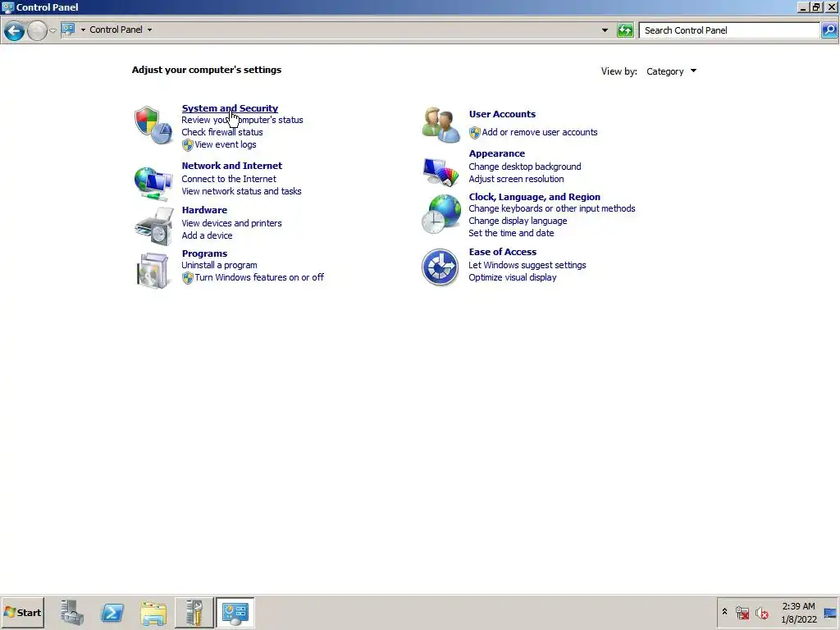Viewport: 840px width, 630px height.
Task: Open the Appearance heading
Action: click(496, 153)
